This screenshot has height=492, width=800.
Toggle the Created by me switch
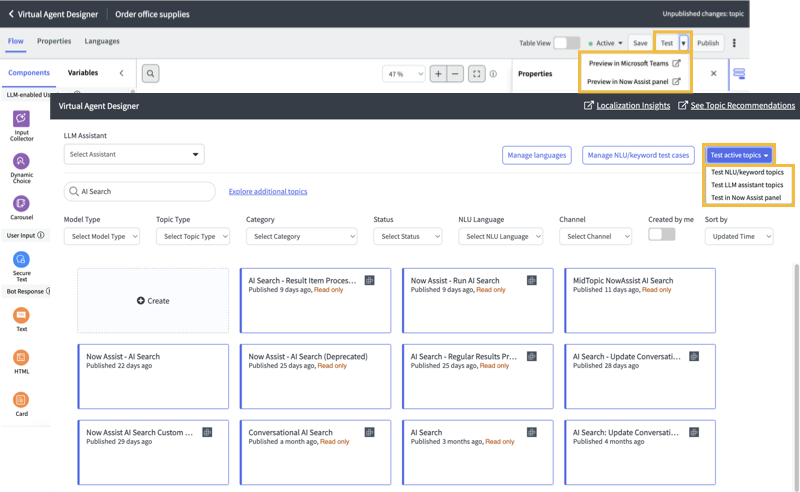tap(662, 234)
